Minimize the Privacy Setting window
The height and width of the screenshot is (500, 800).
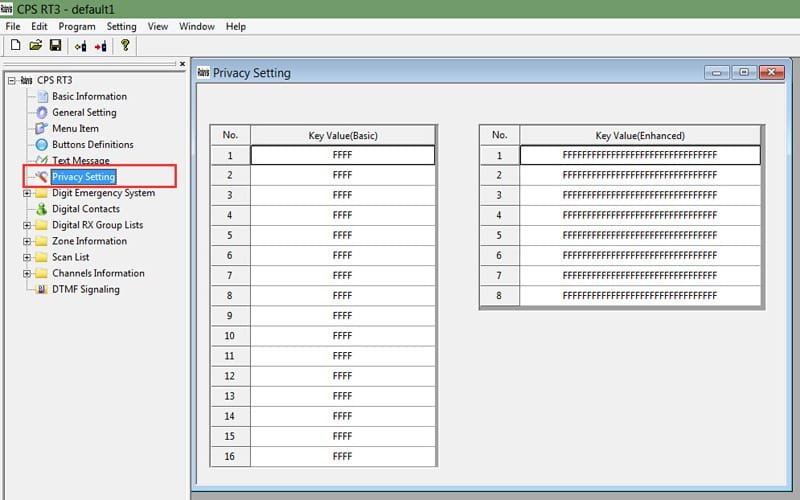pos(716,72)
